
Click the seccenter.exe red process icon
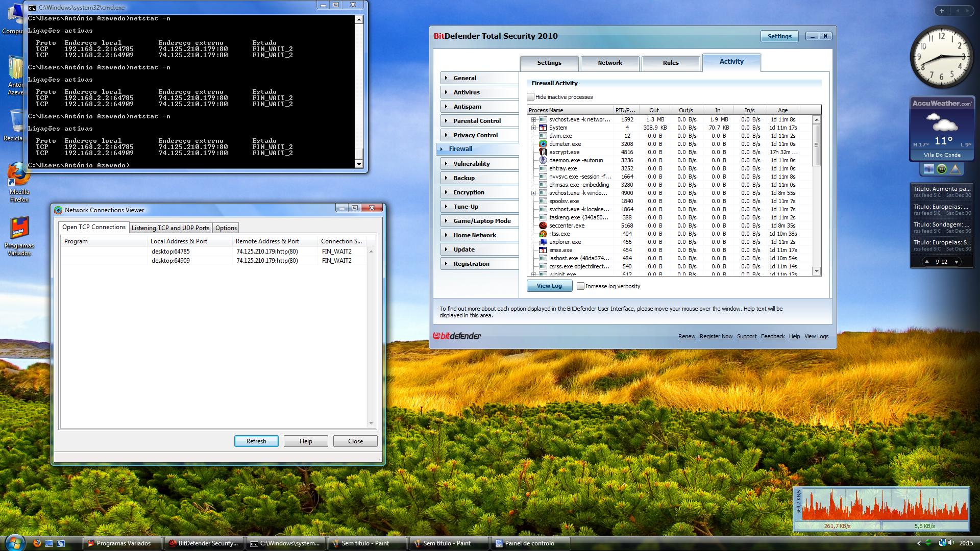click(x=543, y=226)
